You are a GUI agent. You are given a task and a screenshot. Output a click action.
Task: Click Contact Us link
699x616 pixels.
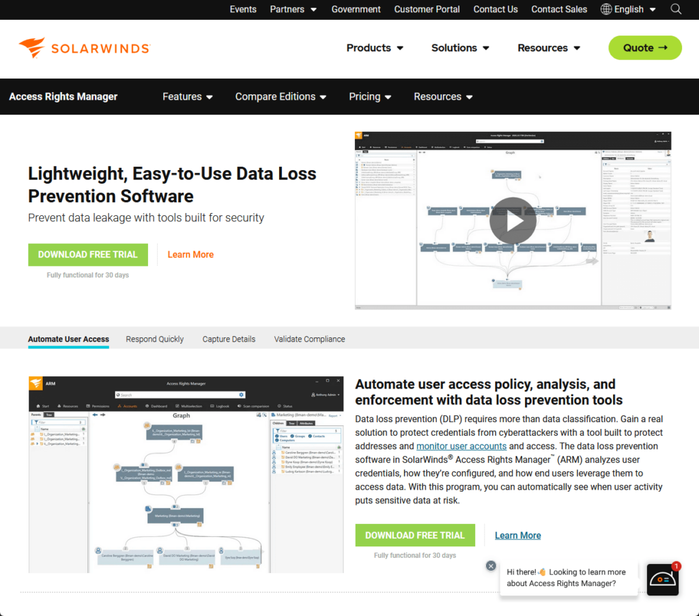tap(496, 10)
